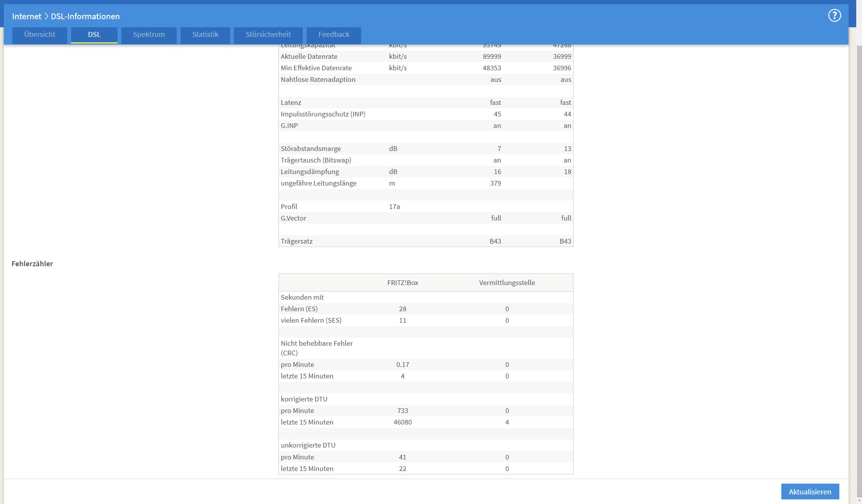Open the Störsicherheit tab
This screenshot has height=504, width=862.
(268, 35)
